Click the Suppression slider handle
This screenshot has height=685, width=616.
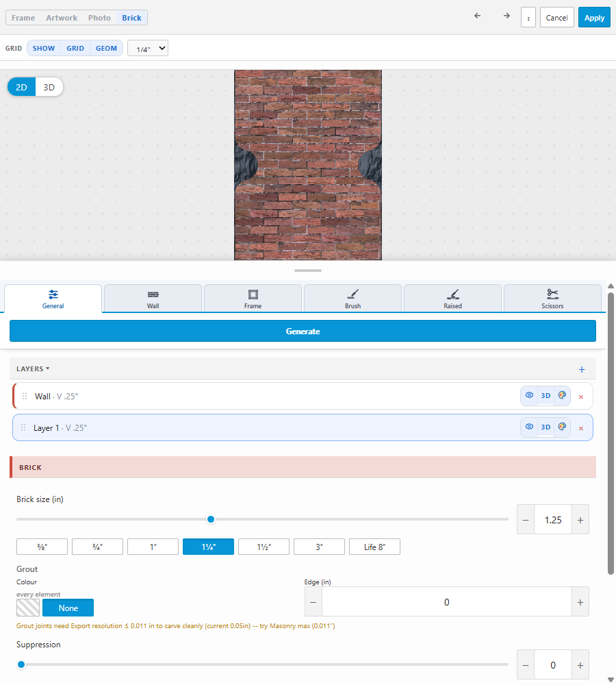21,664
